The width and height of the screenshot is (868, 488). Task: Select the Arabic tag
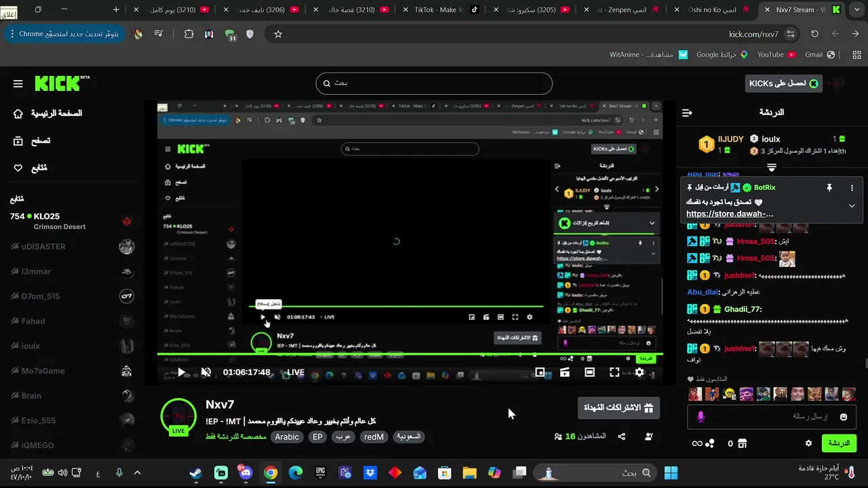pos(287,437)
